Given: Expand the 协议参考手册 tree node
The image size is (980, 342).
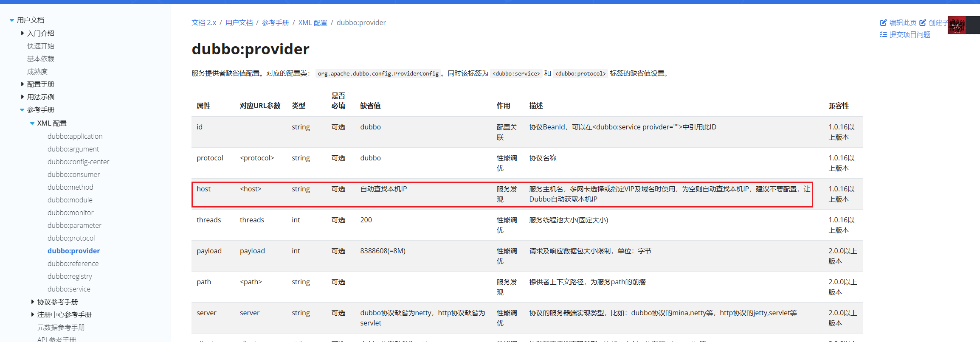Looking at the screenshot, I should (32, 302).
